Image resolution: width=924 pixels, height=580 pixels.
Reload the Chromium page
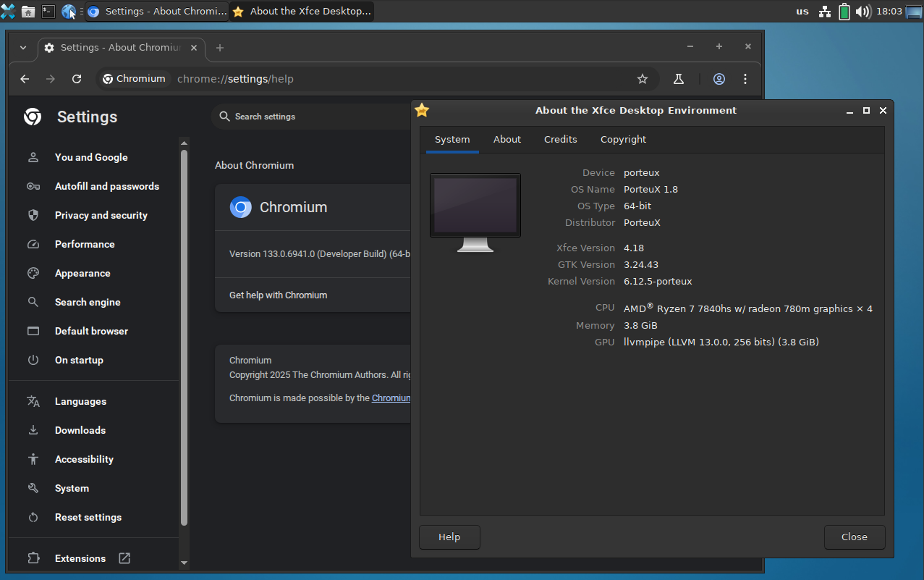[x=77, y=79]
